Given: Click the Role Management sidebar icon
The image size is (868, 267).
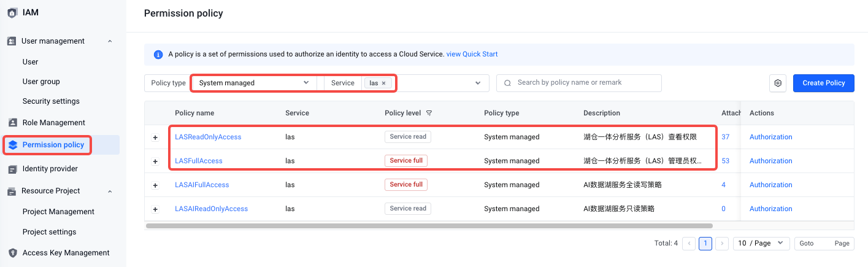Looking at the screenshot, I should (12, 123).
